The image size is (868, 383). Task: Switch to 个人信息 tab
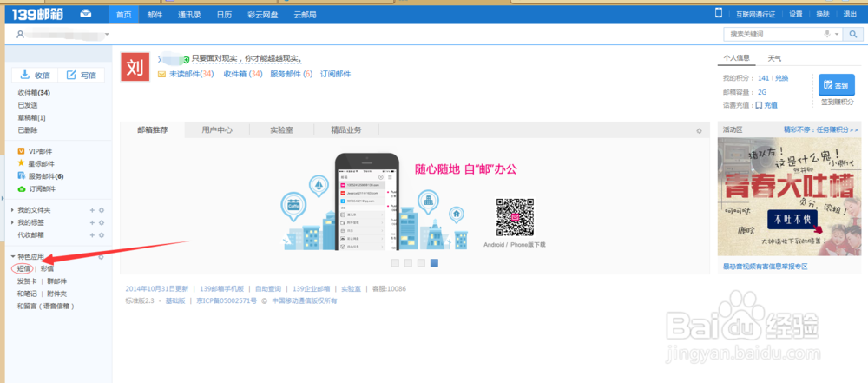point(736,57)
